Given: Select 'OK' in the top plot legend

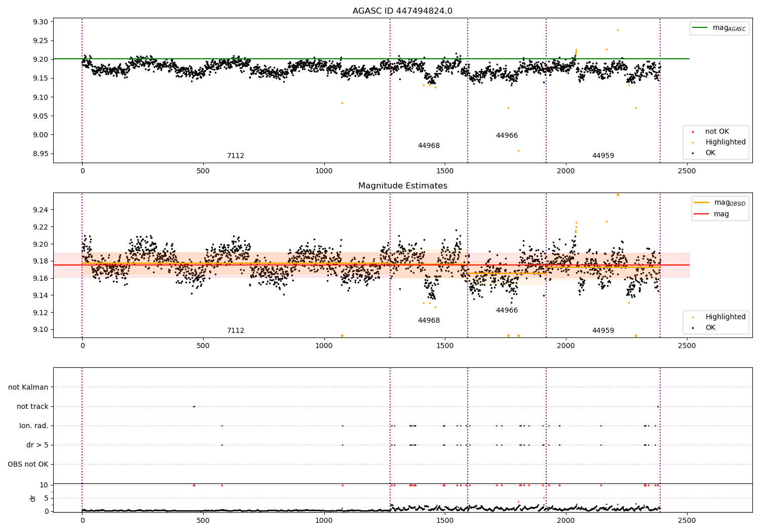Looking at the screenshot, I should pos(710,153).
